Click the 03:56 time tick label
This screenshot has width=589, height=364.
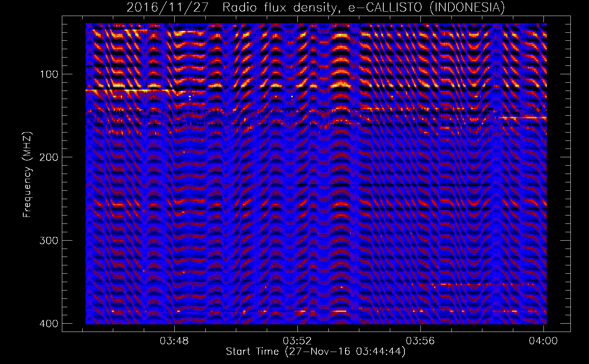(x=420, y=341)
